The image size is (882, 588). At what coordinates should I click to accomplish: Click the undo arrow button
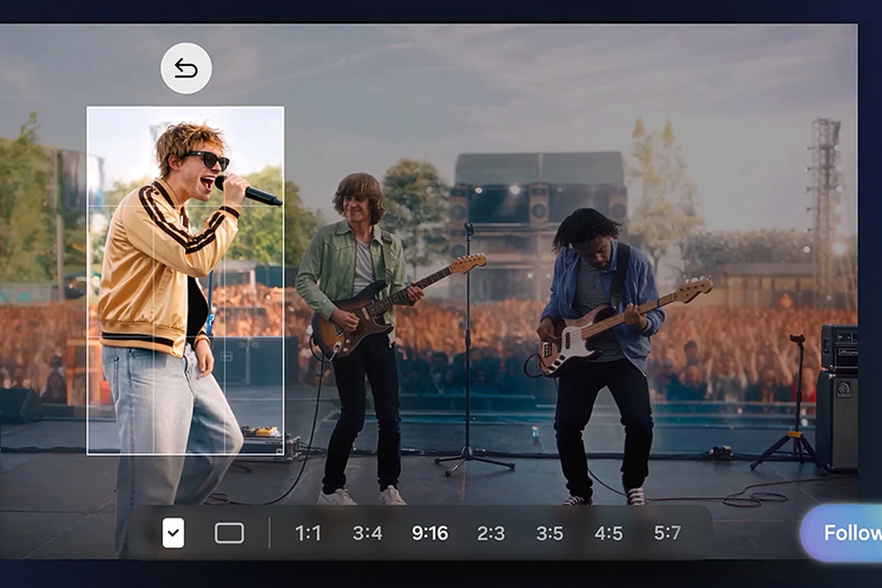pos(186,68)
